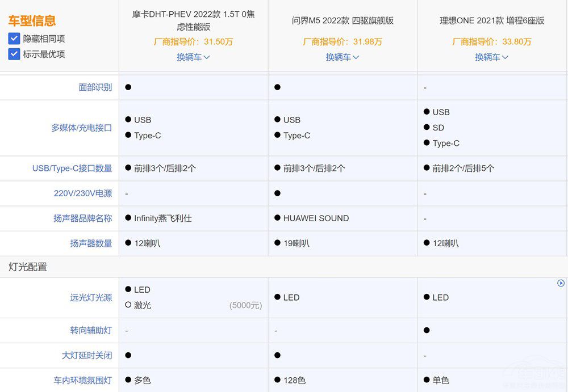Disable the 标示最优项 option
This screenshot has height=392, width=568.
(x=14, y=54)
